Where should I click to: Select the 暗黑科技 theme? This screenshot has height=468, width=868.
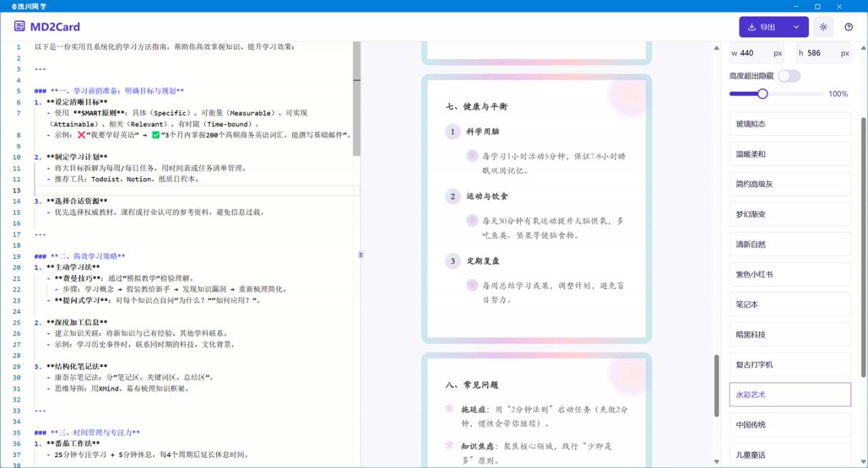click(790, 334)
